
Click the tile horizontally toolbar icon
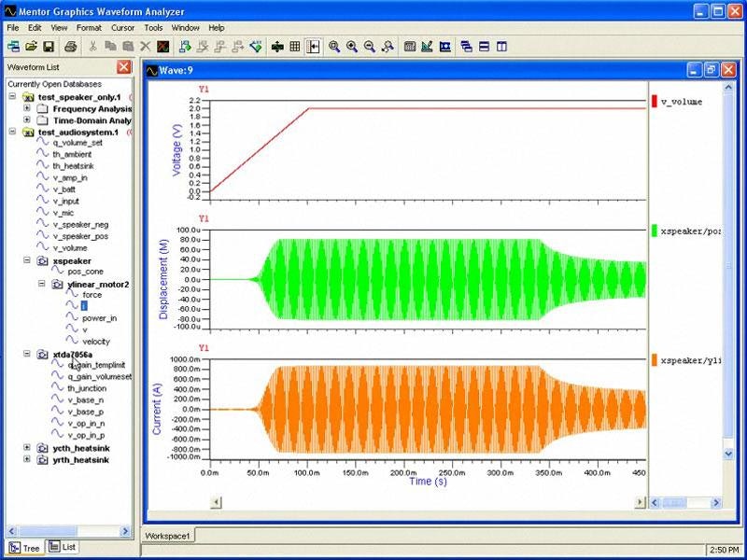[484, 46]
